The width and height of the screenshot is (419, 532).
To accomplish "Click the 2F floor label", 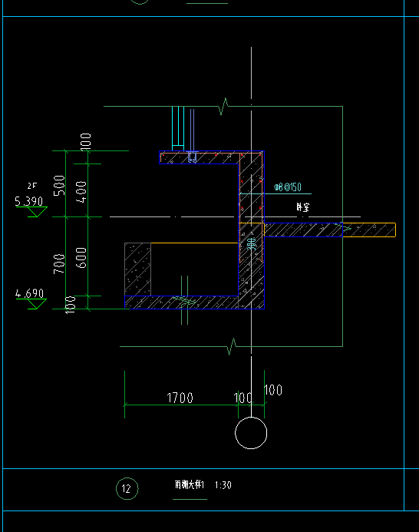I will pyautogui.click(x=32, y=186).
